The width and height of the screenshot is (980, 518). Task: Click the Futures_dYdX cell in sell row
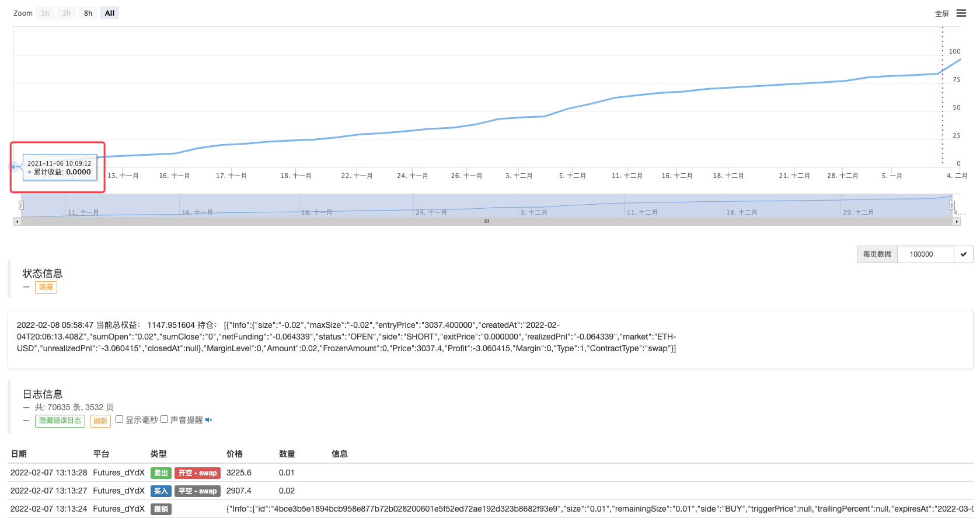[x=118, y=473]
